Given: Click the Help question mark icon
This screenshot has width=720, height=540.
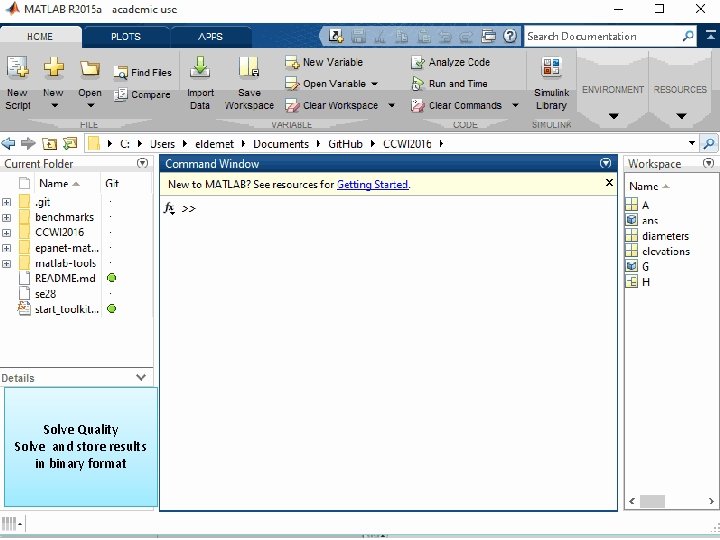Looking at the screenshot, I should [510, 36].
